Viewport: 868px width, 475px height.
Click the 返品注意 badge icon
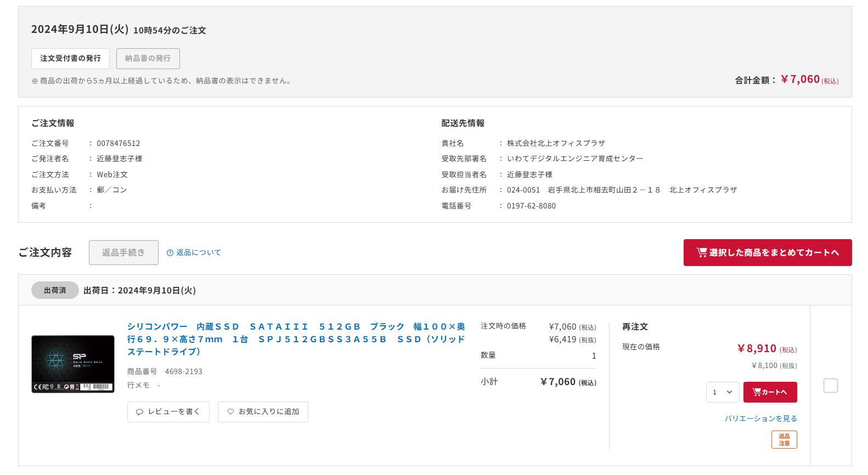(784, 440)
